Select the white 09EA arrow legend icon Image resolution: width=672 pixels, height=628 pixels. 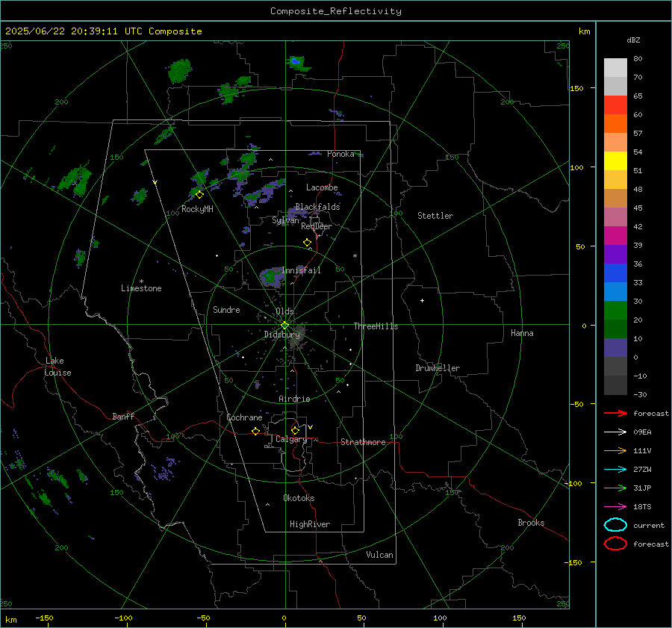tap(615, 432)
